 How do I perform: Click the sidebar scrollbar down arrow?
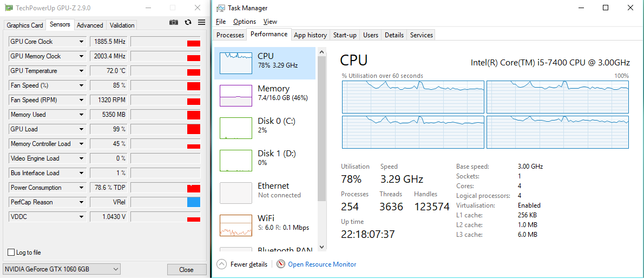point(321,247)
